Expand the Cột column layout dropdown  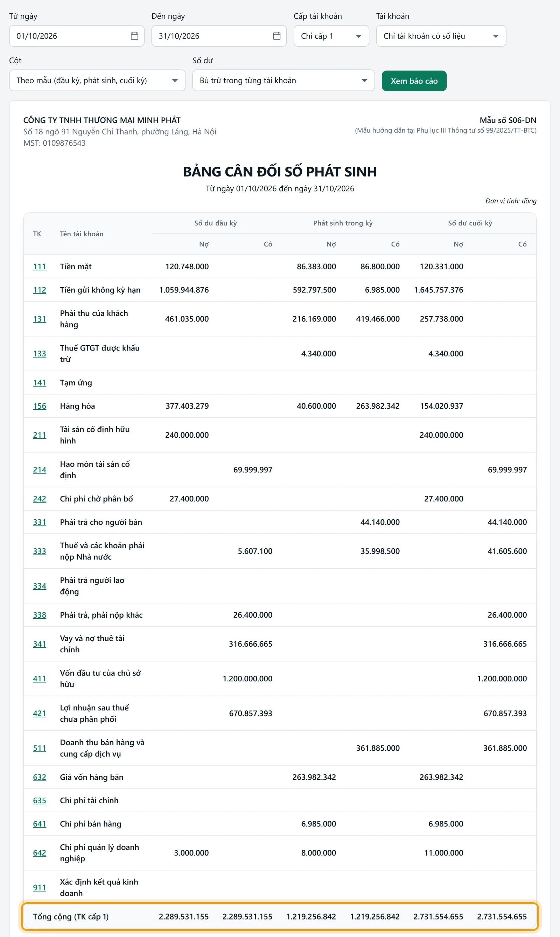[x=97, y=80]
